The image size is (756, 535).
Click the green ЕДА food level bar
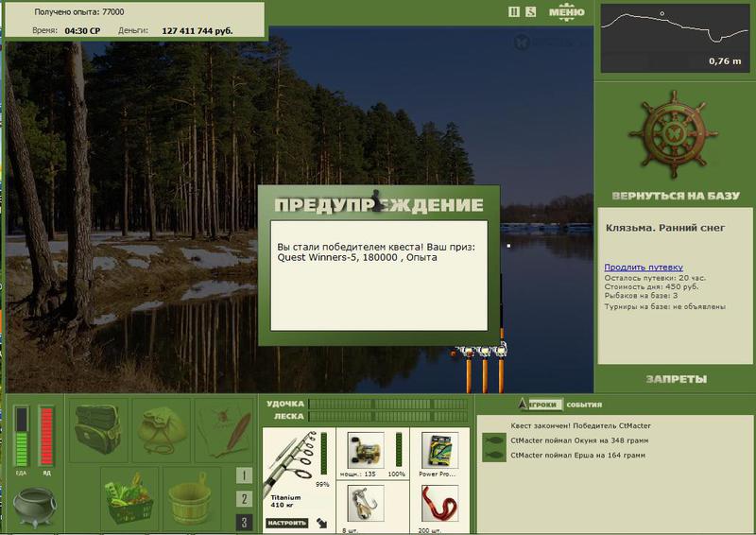click(x=21, y=436)
